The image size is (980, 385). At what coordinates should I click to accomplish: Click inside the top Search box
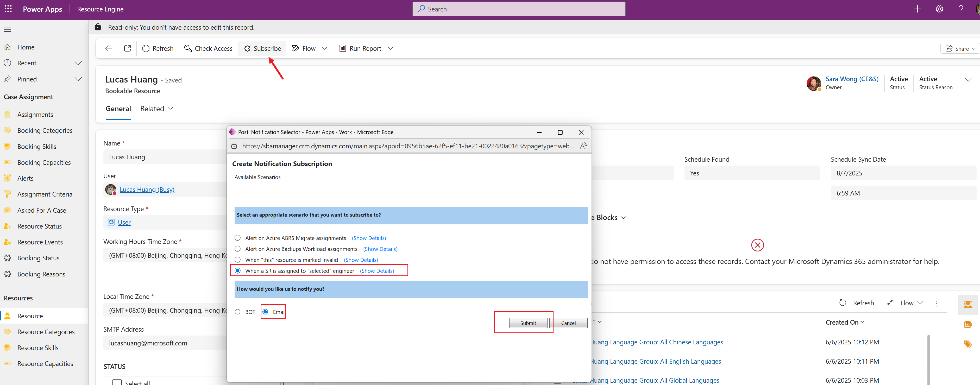[519, 9]
